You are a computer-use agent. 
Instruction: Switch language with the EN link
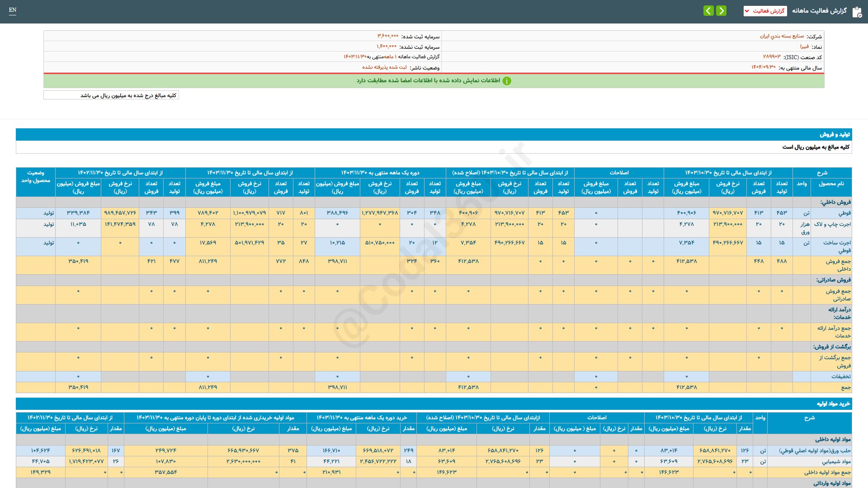pos(13,10)
